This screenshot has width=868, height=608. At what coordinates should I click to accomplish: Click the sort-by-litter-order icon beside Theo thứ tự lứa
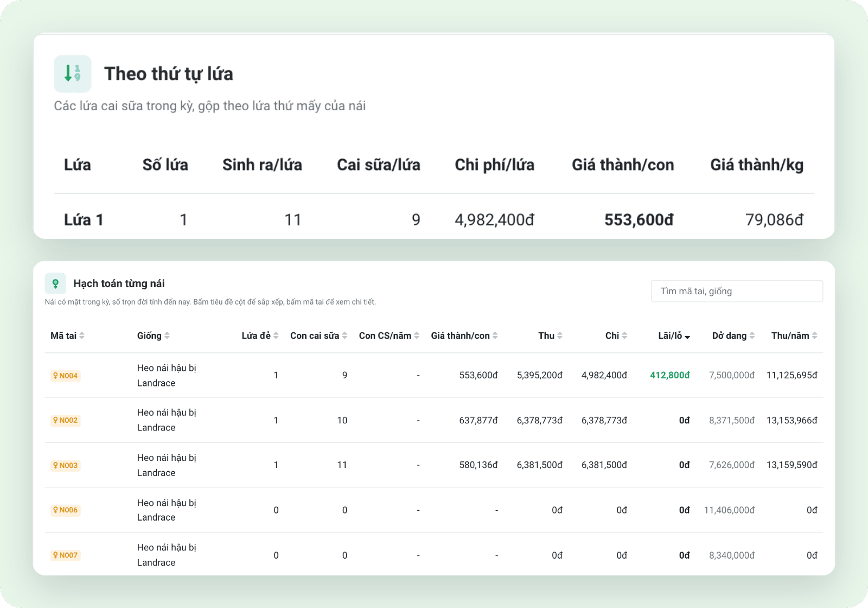(x=73, y=74)
